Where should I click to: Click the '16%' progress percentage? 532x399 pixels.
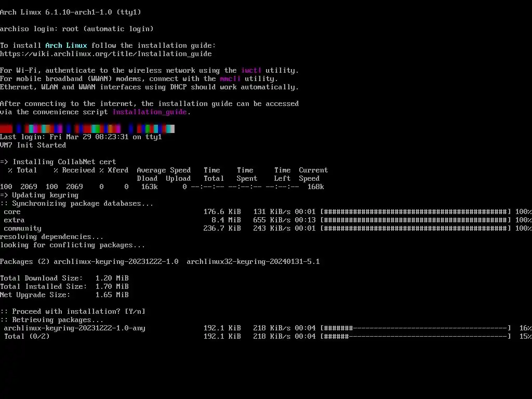click(x=526, y=328)
